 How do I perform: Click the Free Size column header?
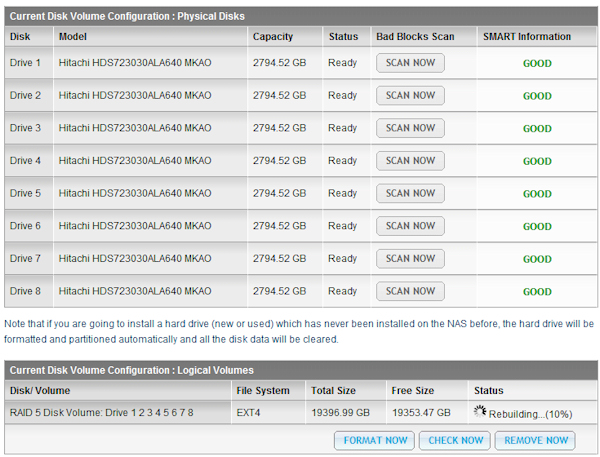[413, 391]
